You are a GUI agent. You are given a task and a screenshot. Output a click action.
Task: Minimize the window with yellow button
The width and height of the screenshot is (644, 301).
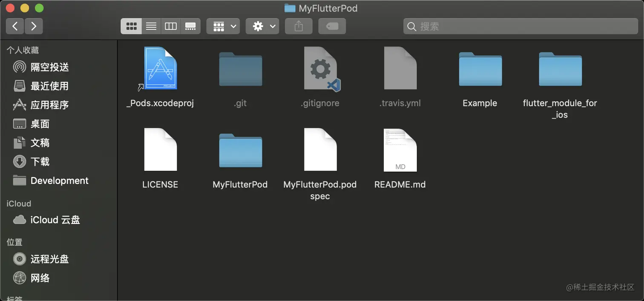point(25,8)
